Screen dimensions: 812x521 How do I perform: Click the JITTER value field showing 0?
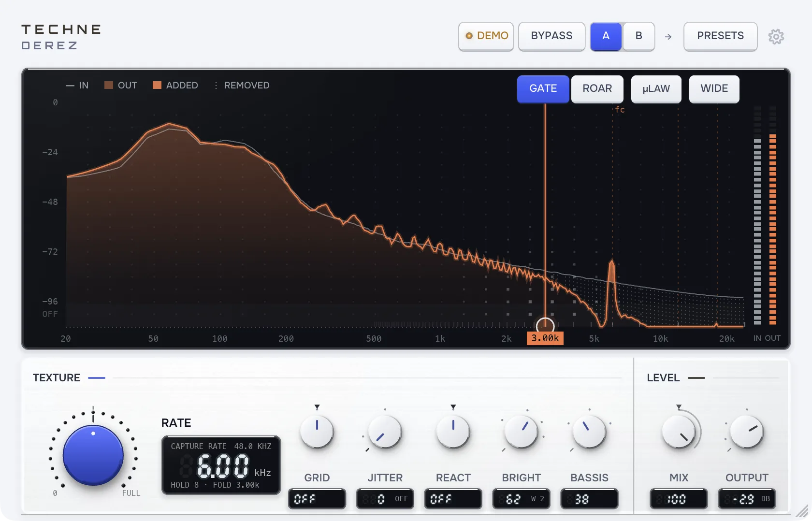tap(385, 499)
